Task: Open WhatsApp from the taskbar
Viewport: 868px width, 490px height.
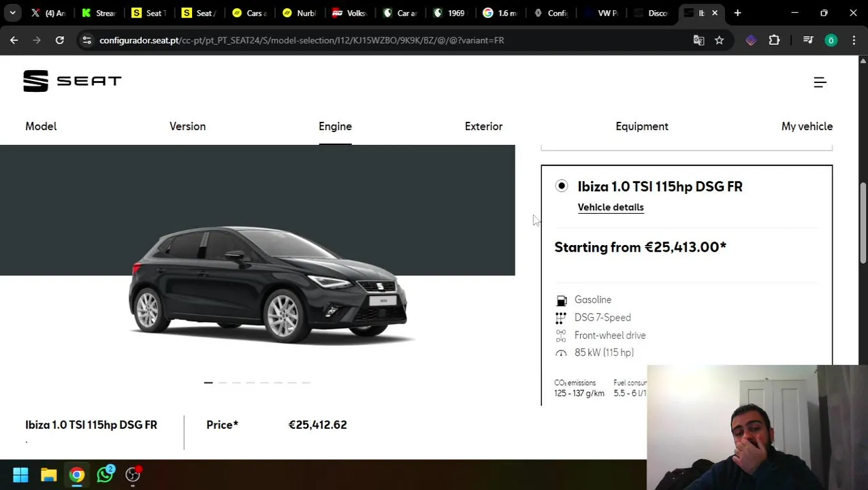Action: pos(105,474)
